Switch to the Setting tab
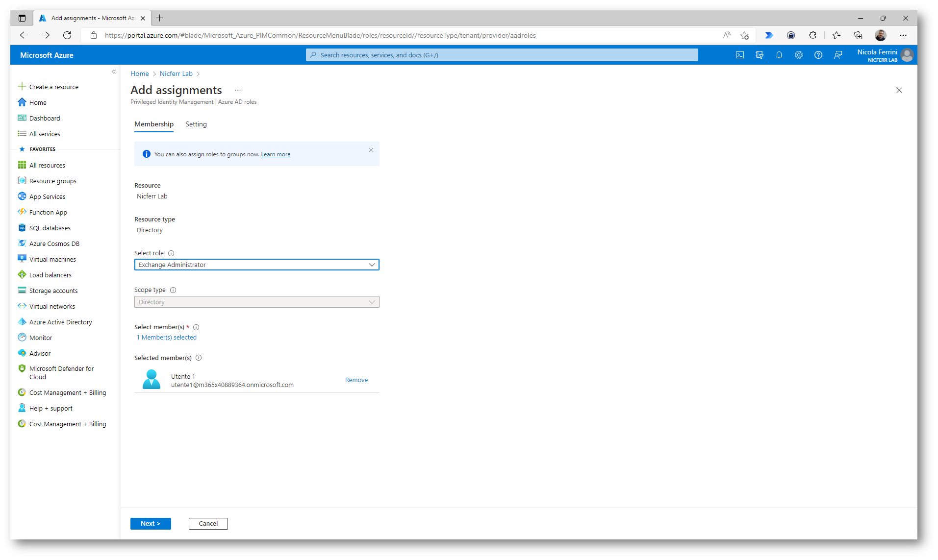This screenshot has height=560, width=938. (196, 124)
